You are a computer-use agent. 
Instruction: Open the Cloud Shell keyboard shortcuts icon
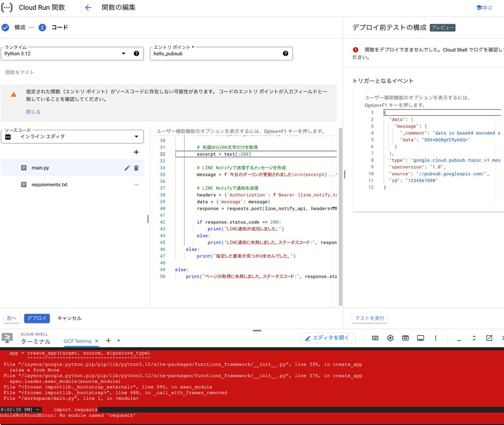[375, 338]
